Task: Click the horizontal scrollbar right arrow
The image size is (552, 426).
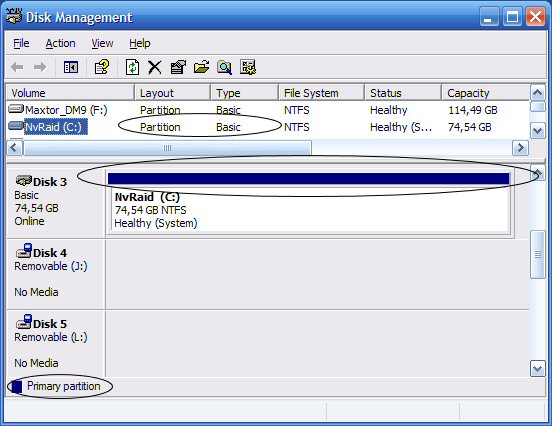Action: click(521, 148)
